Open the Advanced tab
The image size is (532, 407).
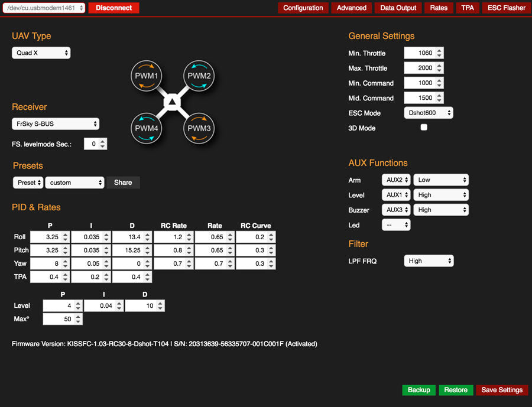tap(352, 8)
